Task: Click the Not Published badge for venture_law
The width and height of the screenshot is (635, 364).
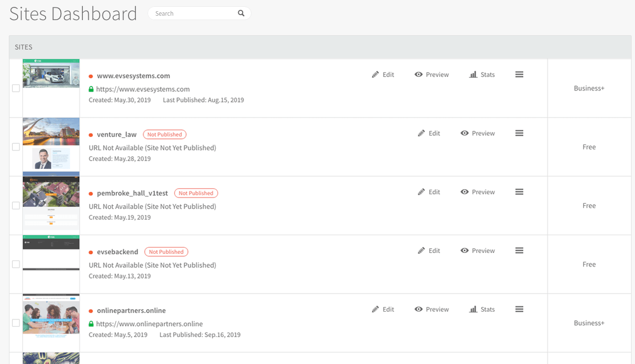Action: pyautogui.click(x=165, y=134)
